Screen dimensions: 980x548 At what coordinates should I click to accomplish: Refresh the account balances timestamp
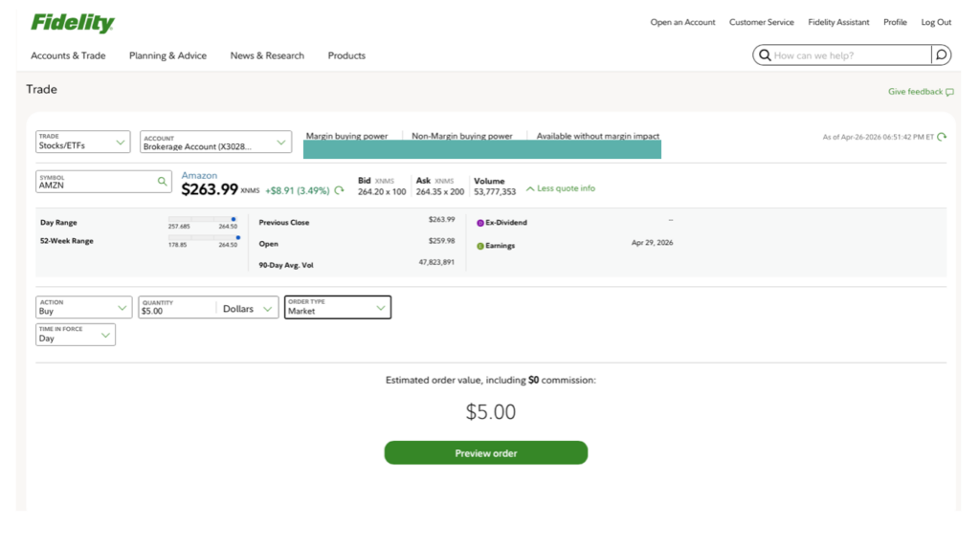pyautogui.click(x=942, y=137)
